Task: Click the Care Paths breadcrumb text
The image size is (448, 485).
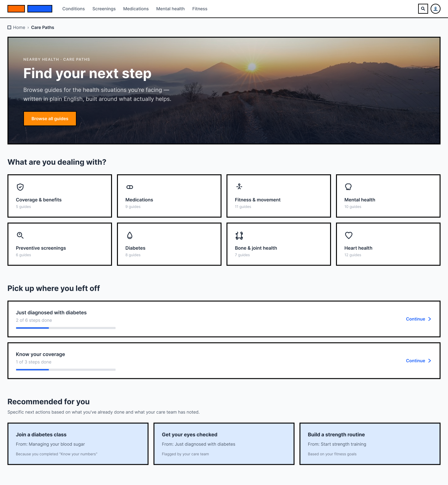Action: click(x=43, y=27)
